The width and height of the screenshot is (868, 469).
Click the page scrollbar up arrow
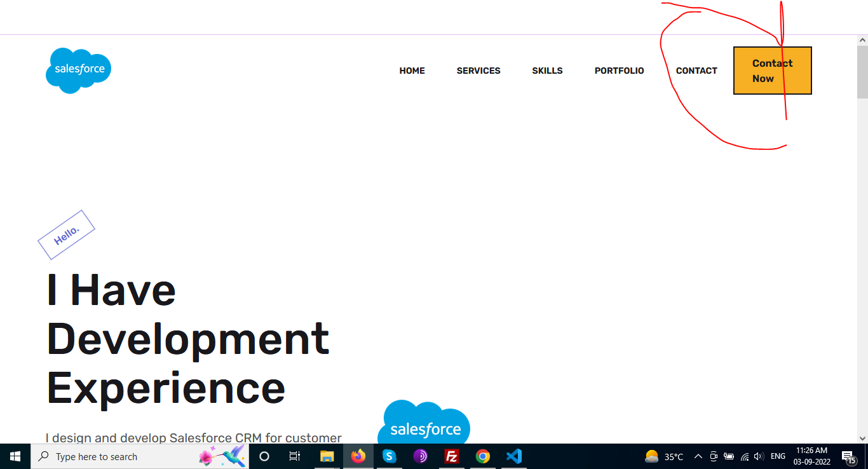point(862,40)
